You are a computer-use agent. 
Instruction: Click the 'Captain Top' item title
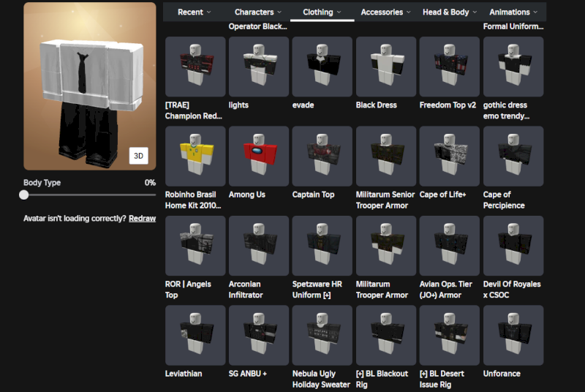tap(313, 195)
